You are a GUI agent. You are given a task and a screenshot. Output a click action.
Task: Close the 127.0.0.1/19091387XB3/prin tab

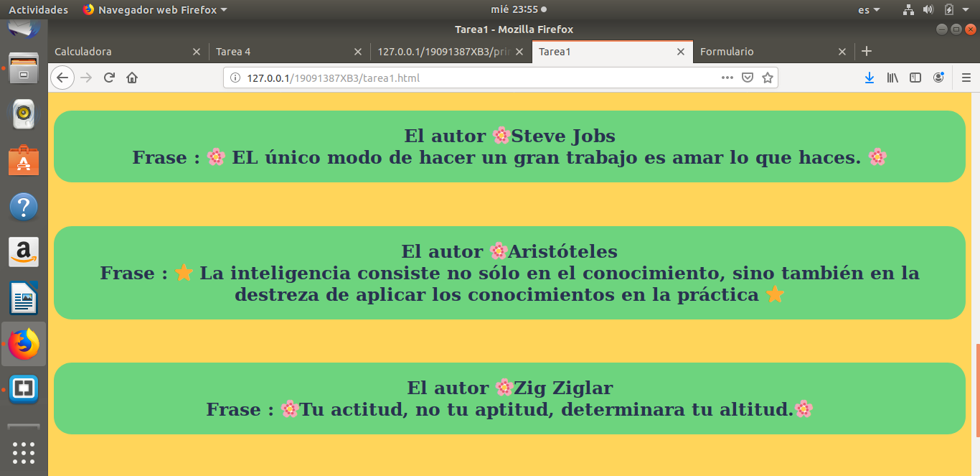point(519,52)
